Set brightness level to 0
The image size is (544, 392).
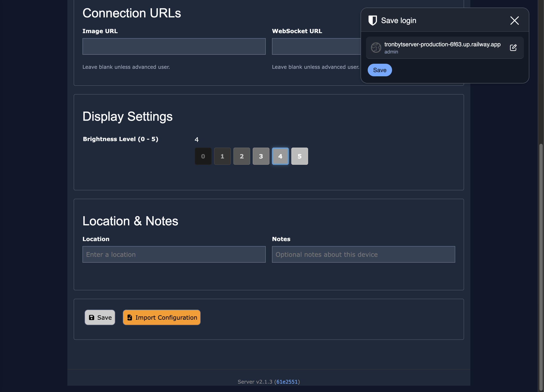pos(203,156)
